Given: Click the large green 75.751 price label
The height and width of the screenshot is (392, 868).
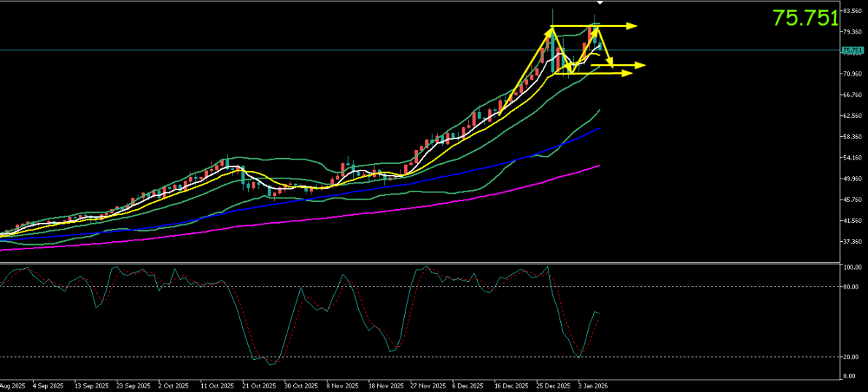Looking at the screenshot, I should pyautogui.click(x=805, y=19).
